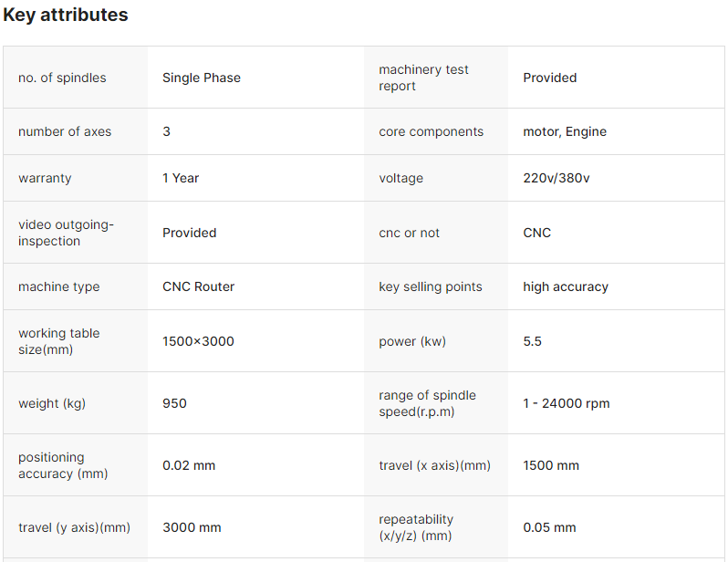This screenshot has width=728, height=562.
Task: Click the '0.05 mm' repeatability value
Action: coord(549,527)
